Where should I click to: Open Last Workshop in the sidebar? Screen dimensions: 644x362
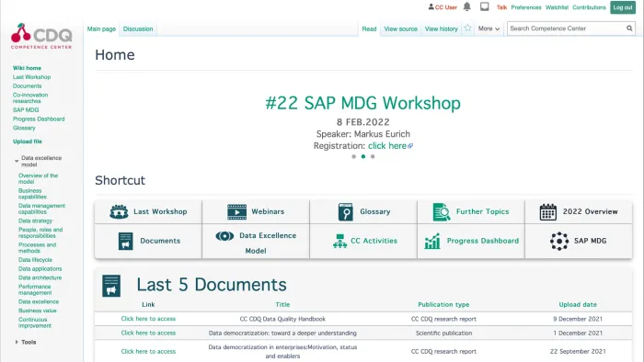point(31,77)
